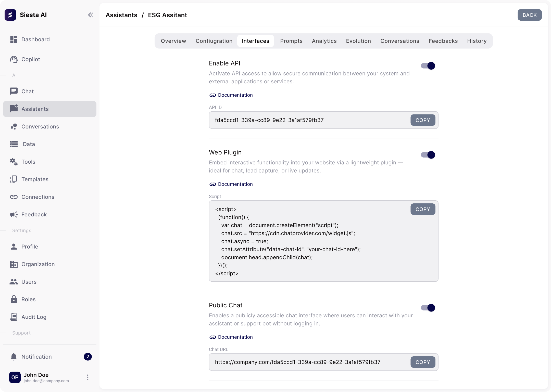This screenshot has height=392, width=551.
Task: Collapse the sidebar with double chevron
Action: pos(91,15)
